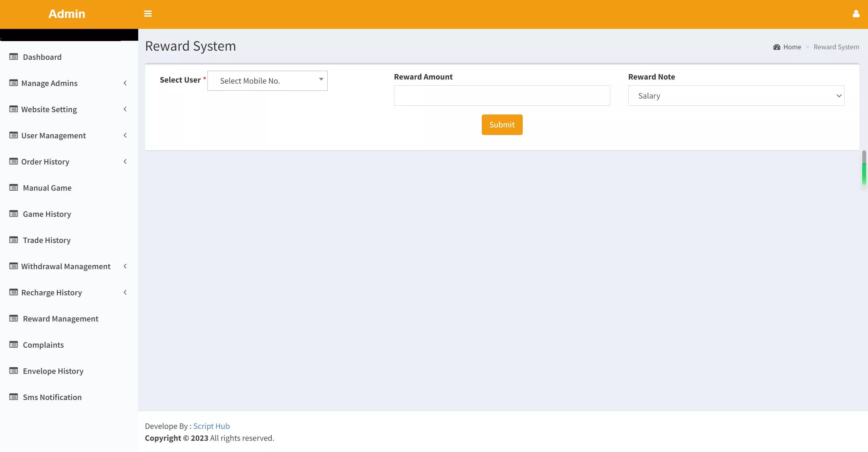The image size is (868, 452).
Task: Expand the Withdrawal Management submenu chevron
Action: pyautogui.click(x=125, y=266)
